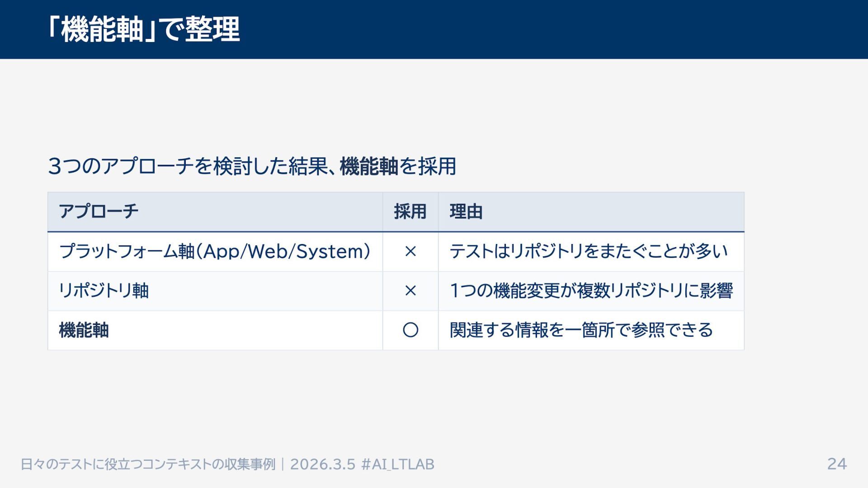Screen dimensions: 868x488
Task: Click the date 2026.3.5 in footer
Action: coord(322,464)
